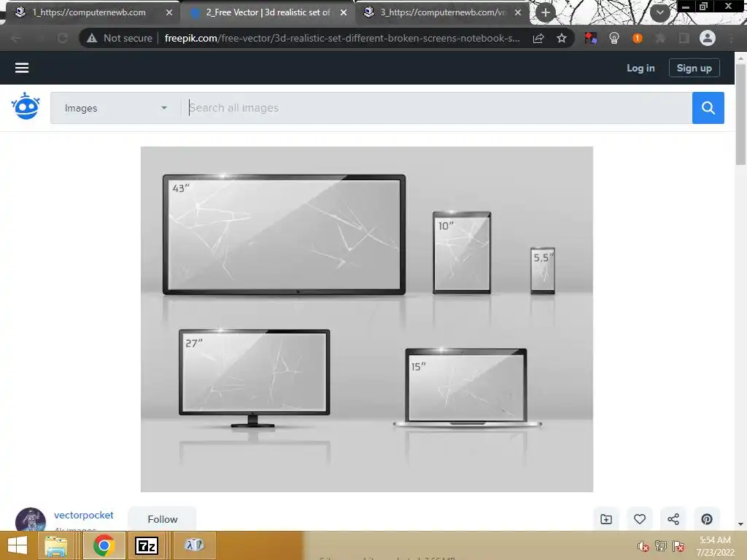Save image to Pinterest icon
Screen dimensions: 747x560
pos(707,519)
